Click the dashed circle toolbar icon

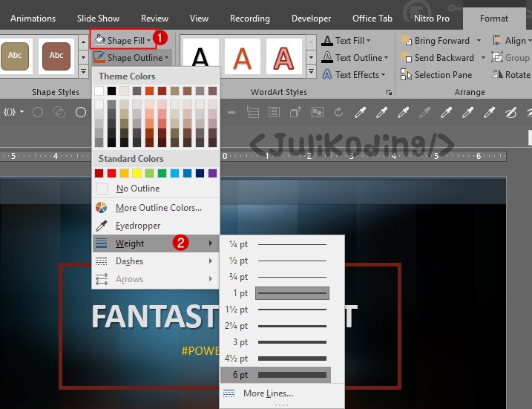(59, 112)
